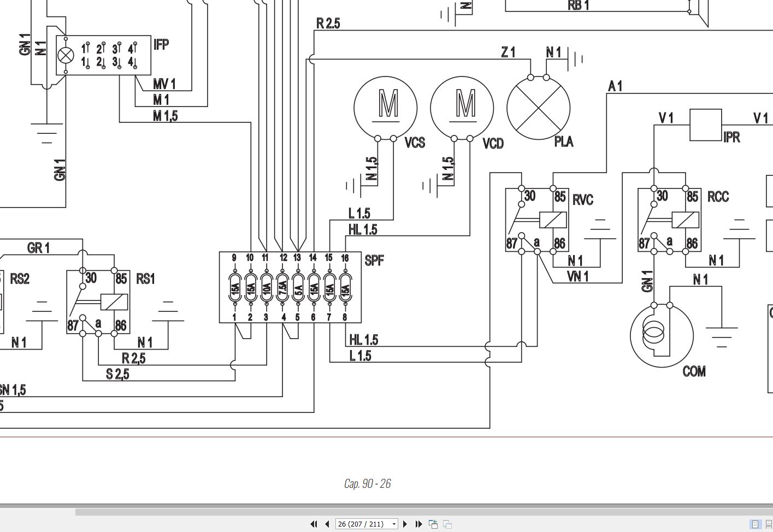This screenshot has height=532, width=773.
Task: Click the go to previous view icon
Action: (433, 524)
